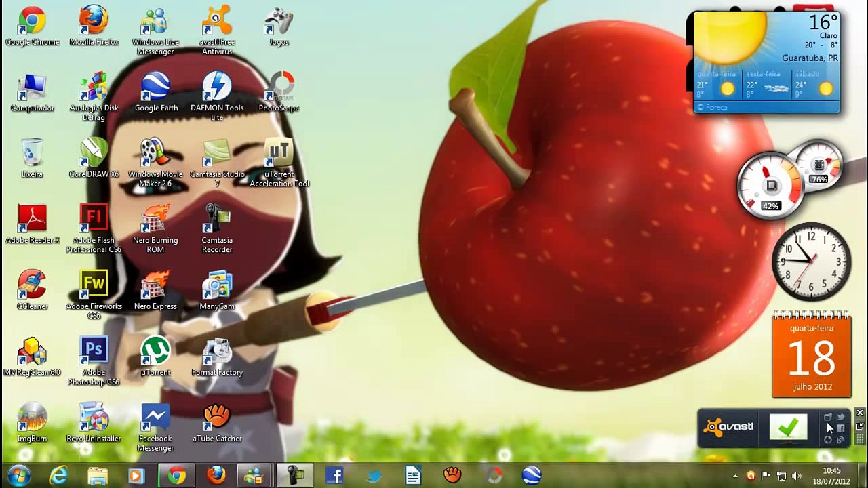Click the avast! gadget logo
The image size is (868, 488).
click(729, 427)
